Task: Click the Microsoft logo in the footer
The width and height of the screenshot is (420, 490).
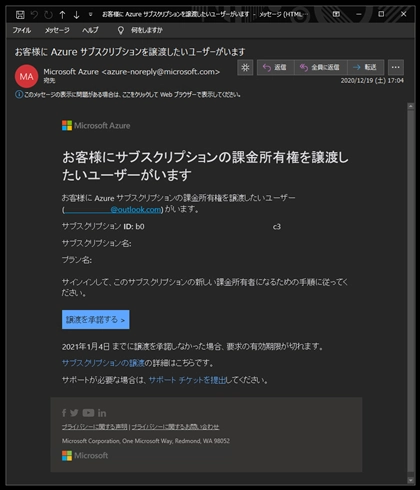Action: [x=85, y=456]
